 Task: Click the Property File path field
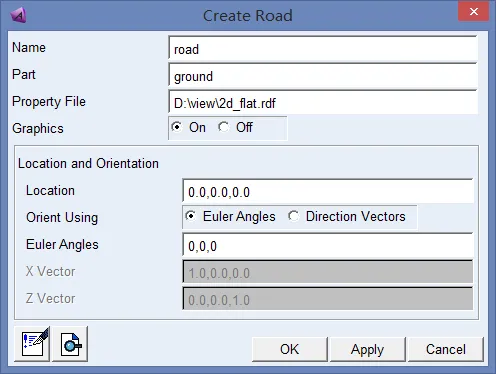pos(323,103)
